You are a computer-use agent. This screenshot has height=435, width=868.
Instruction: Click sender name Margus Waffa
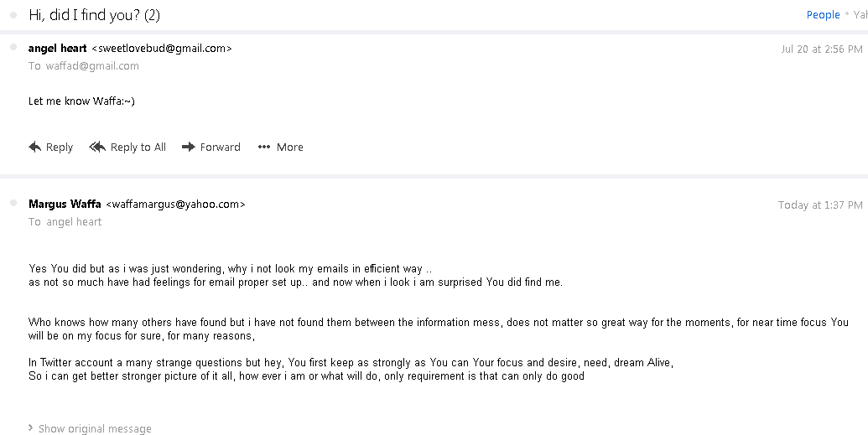65,204
